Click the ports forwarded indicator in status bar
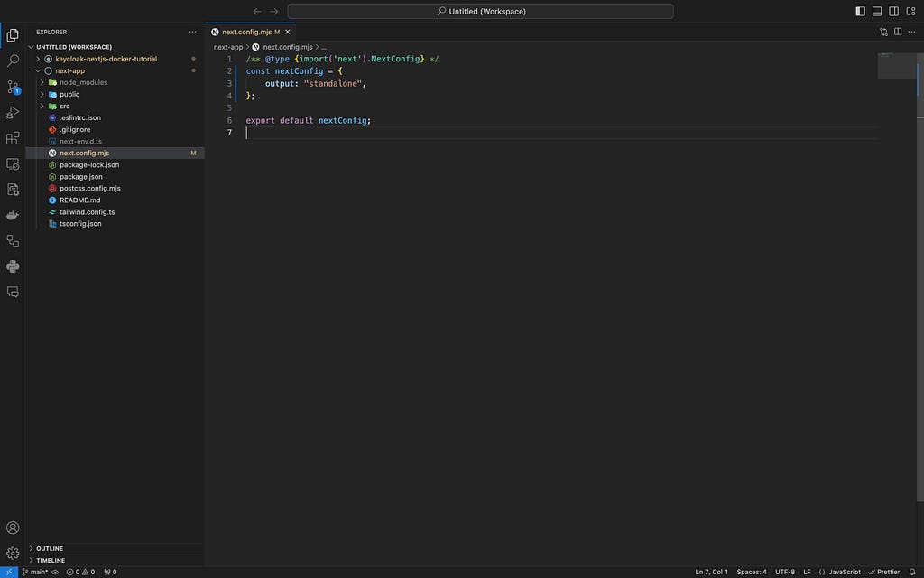Image resolution: width=924 pixels, height=578 pixels. (110, 572)
